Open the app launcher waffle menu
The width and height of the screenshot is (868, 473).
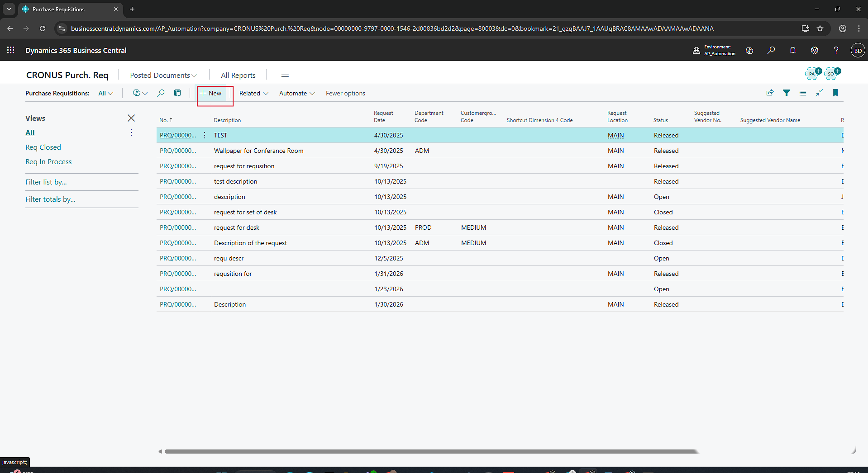pyautogui.click(x=11, y=50)
